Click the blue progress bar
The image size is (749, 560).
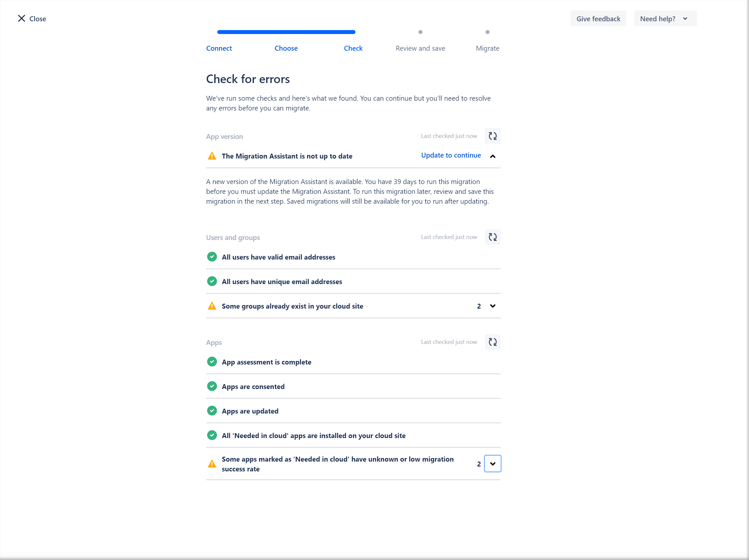click(x=286, y=32)
